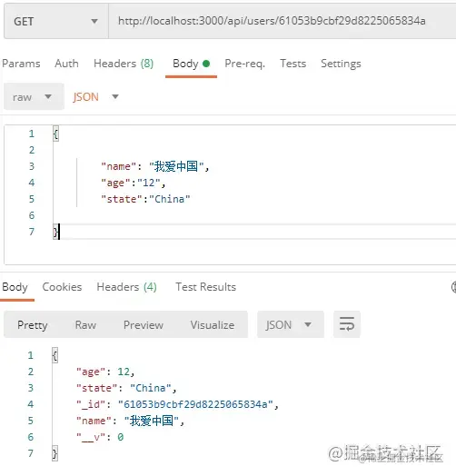456x476 pixels.
Task: Open the Visualize response view
Action: click(213, 325)
